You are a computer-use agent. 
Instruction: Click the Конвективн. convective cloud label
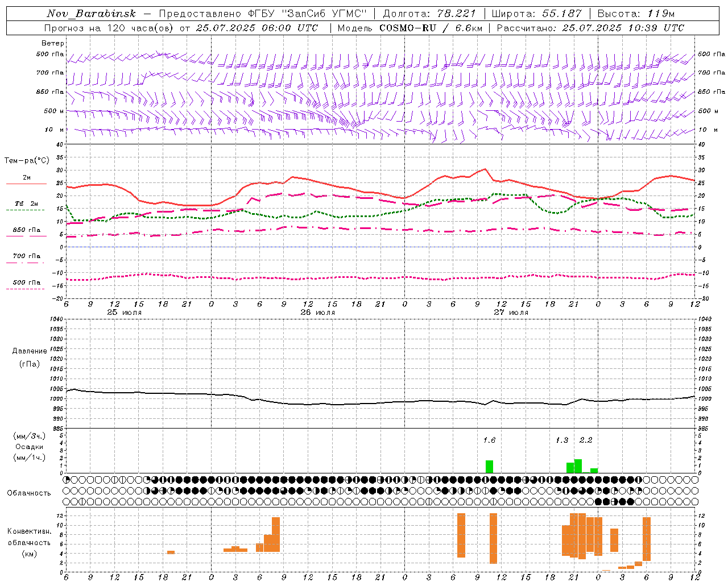coord(29,531)
